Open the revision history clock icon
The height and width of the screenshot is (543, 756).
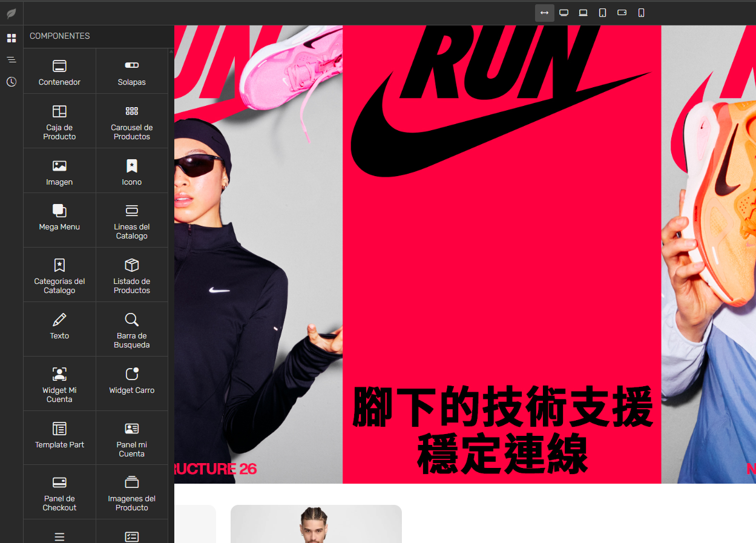click(x=11, y=82)
